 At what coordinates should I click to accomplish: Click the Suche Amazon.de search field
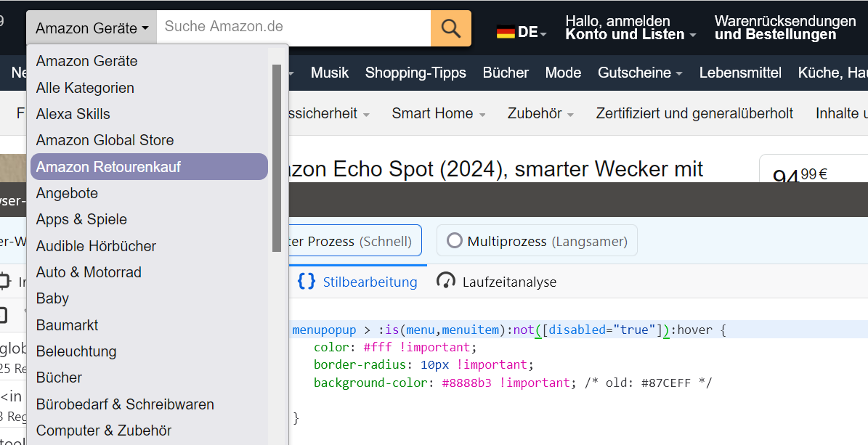[x=293, y=28]
